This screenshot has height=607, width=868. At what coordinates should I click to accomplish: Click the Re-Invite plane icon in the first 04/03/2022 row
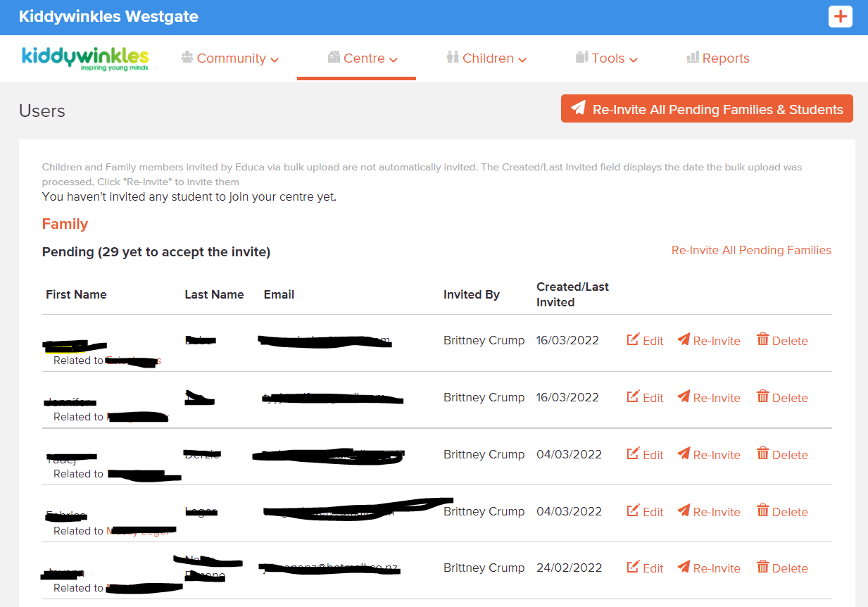(x=684, y=453)
